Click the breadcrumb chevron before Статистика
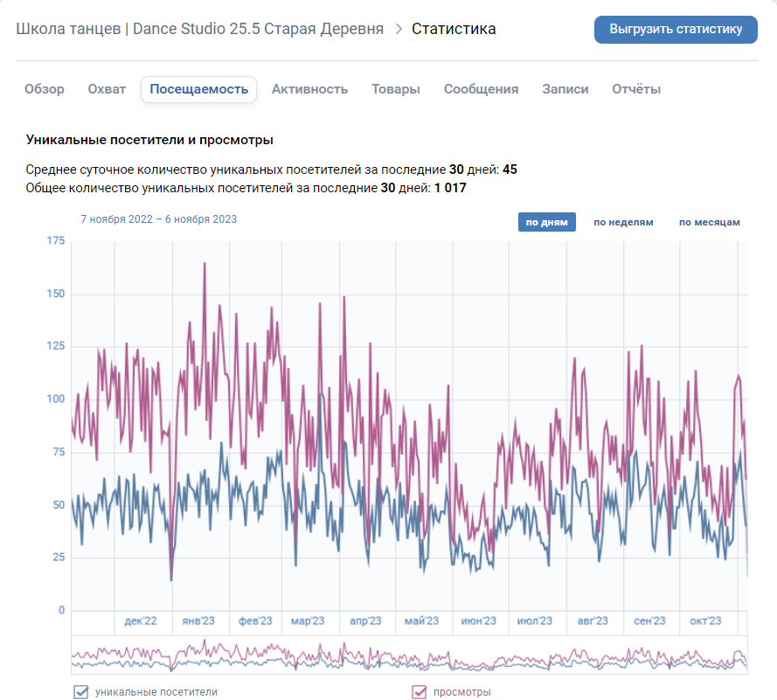This screenshot has height=700, width=777. pos(399,29)
